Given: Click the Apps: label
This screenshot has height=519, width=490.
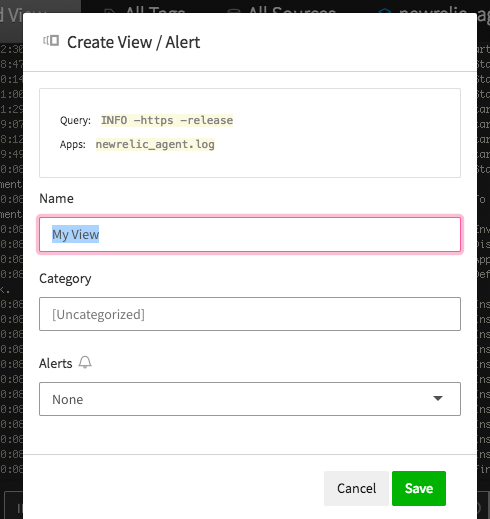Looking at the screenshot, I should tap(73, 145).
